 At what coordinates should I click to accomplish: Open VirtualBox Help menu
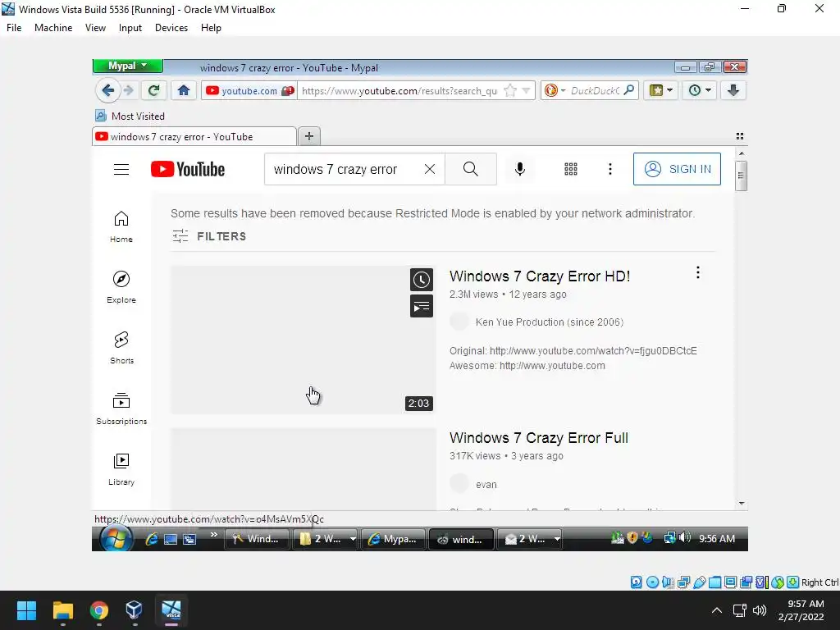[211, 28]
